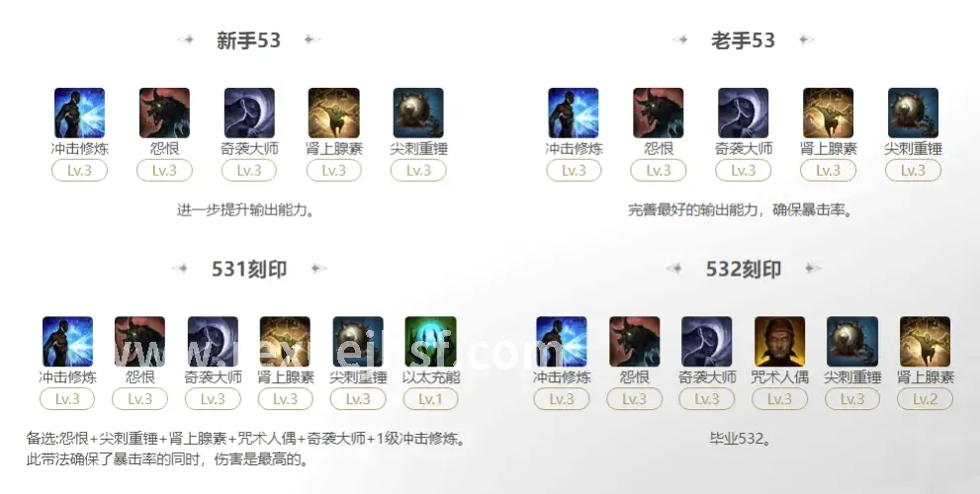Click the Lv.2 badge under 肾上腺素
Image resolution: width=980 pixels, height=494 pixels.
(x=925, y=399)
